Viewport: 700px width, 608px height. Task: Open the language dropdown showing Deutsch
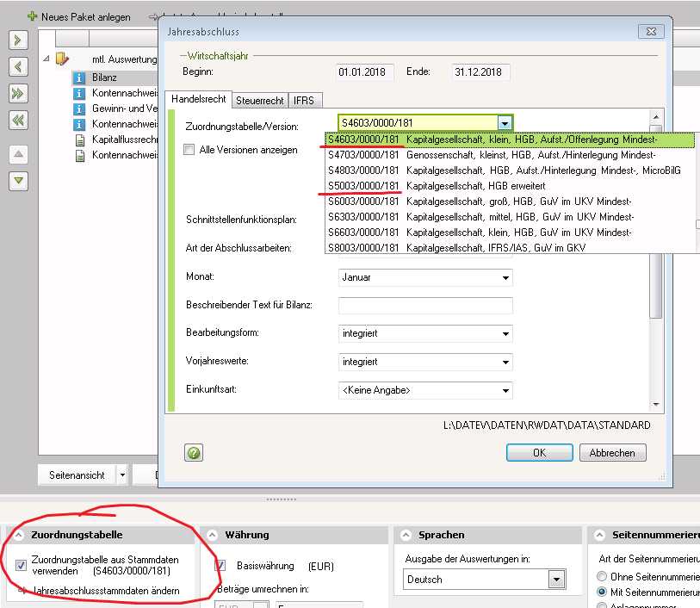click(x=556, y=580)
